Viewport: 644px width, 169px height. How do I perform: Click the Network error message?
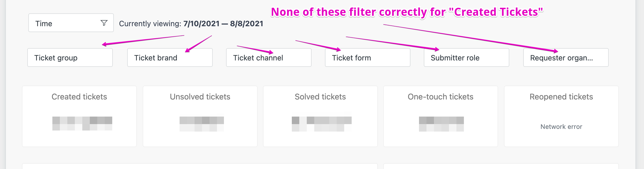pos(561,127)
